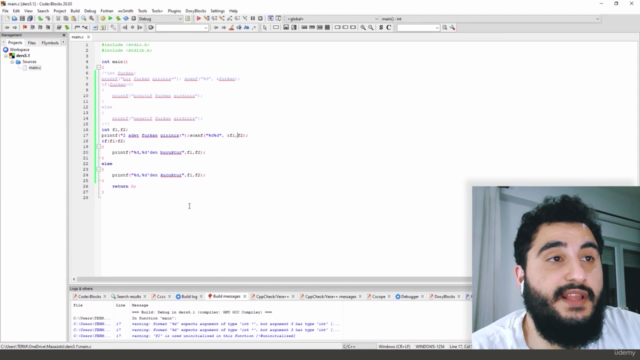Create a new file with toolbar icon
Image resolution: width=640 pixels, height=360 pixels.
pyautogui.click(x=7, y=18)
